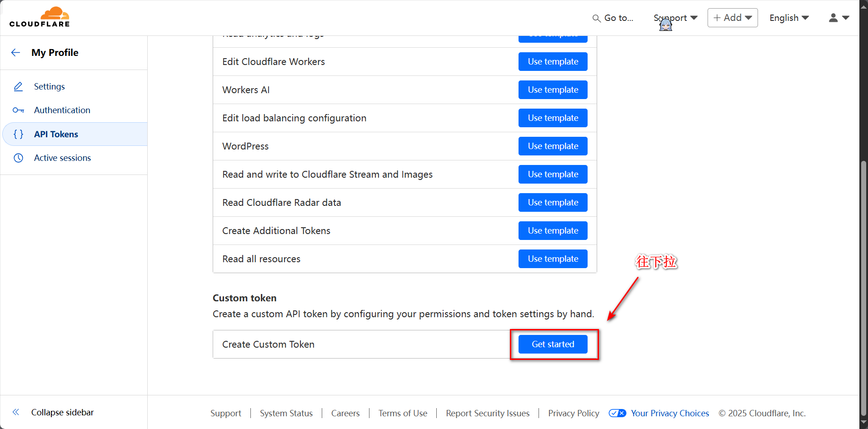Click the Collapse sidebar double-chevron icon
The image size is (868, 429).
[16, 412]
